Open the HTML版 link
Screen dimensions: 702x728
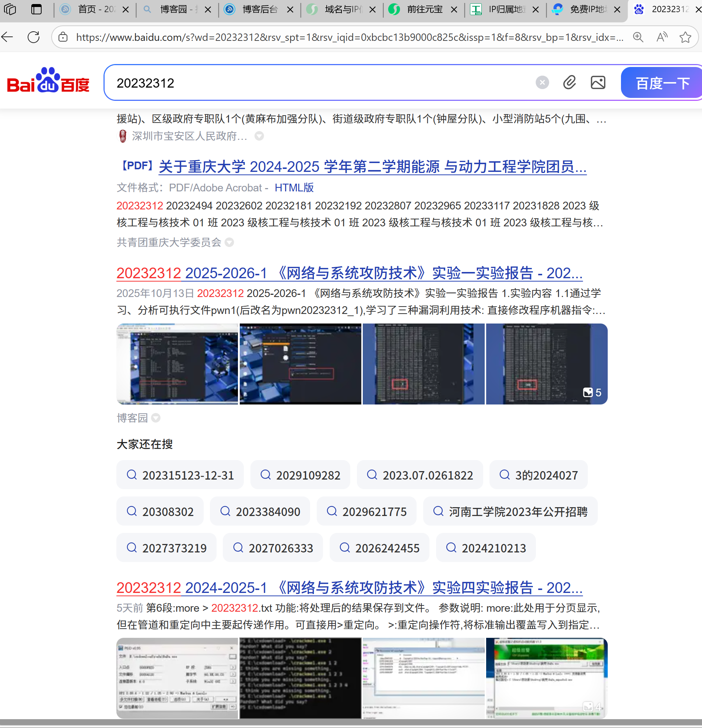pyautogui.click(x=294, y=188)
